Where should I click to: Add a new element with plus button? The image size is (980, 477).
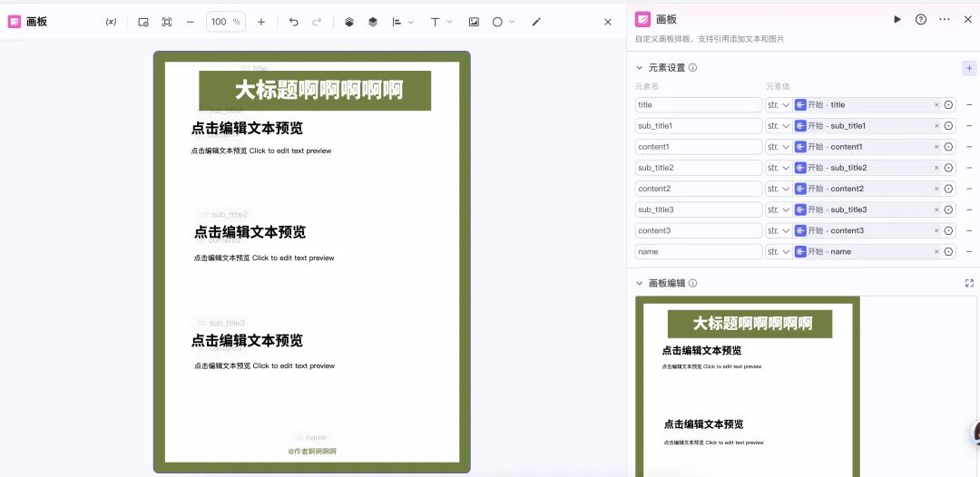click(x=969, y=68)
